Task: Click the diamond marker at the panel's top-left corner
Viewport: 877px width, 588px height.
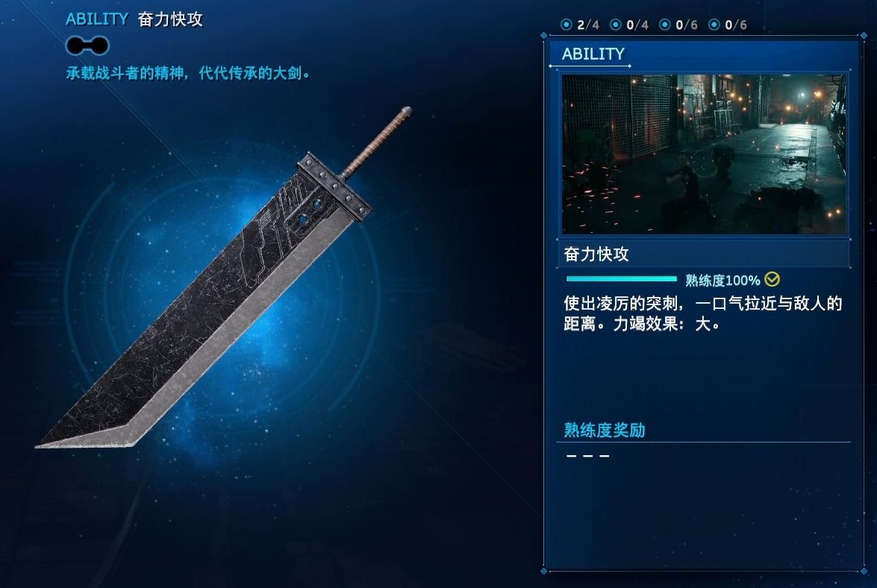Action: (543, 36)
